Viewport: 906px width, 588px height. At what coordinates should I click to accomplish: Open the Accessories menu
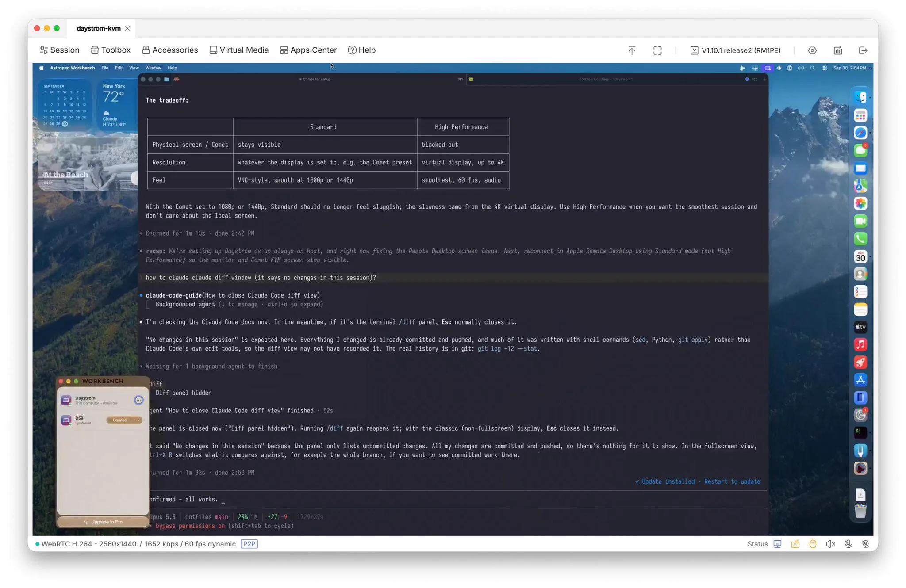pyautogui.click(x=170, y=50)
